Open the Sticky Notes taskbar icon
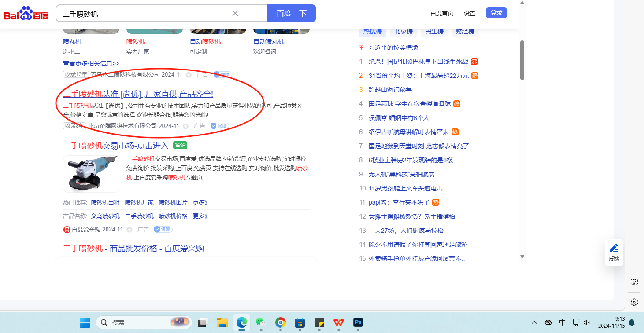The image size is (644, 333). tap(319, 322)
